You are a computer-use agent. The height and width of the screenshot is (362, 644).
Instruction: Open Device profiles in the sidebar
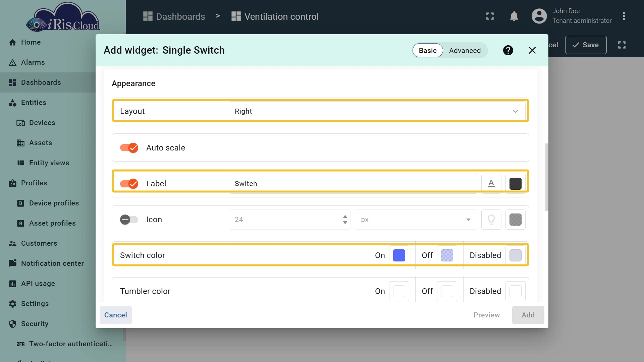54,203
